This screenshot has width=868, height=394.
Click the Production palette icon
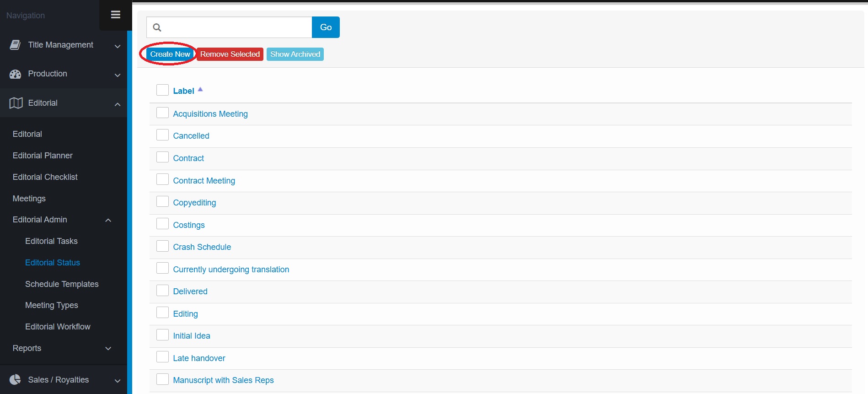pos(15,74)
